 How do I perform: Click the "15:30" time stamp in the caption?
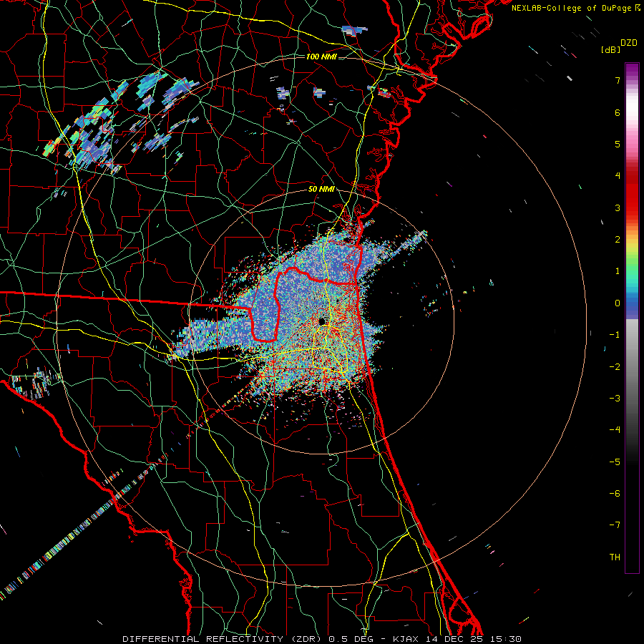tap(506, 639)
